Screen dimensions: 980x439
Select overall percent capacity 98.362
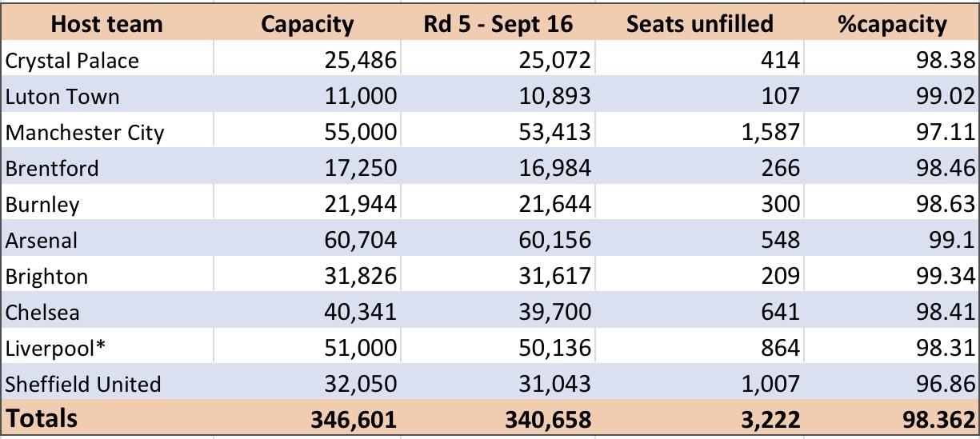pos(937,419)
